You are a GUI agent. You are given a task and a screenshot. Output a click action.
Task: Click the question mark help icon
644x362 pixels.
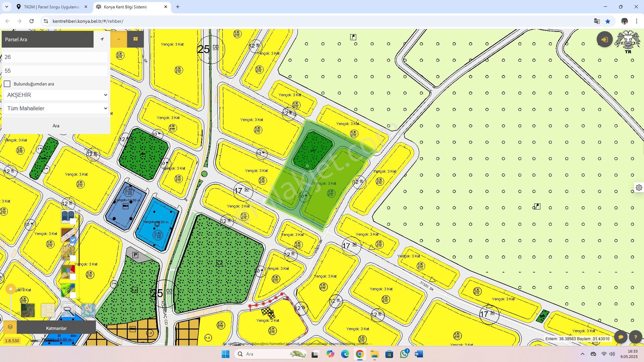point(635,337)
